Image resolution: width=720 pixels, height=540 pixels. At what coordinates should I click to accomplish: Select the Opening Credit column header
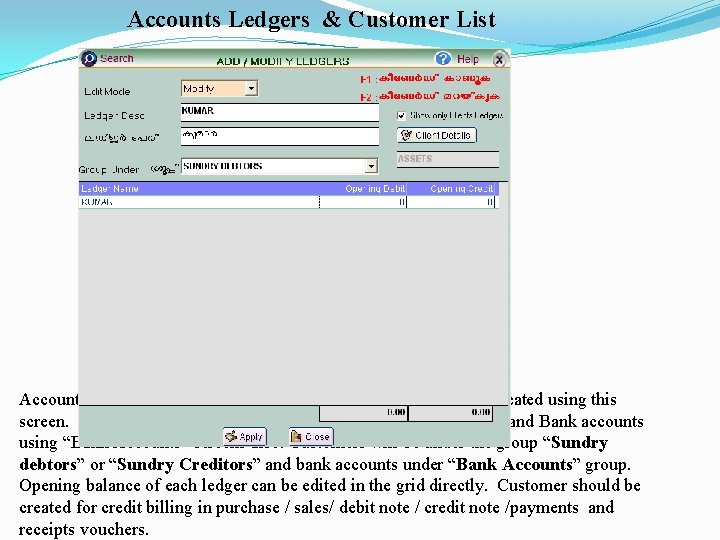[x=451, y=189]
